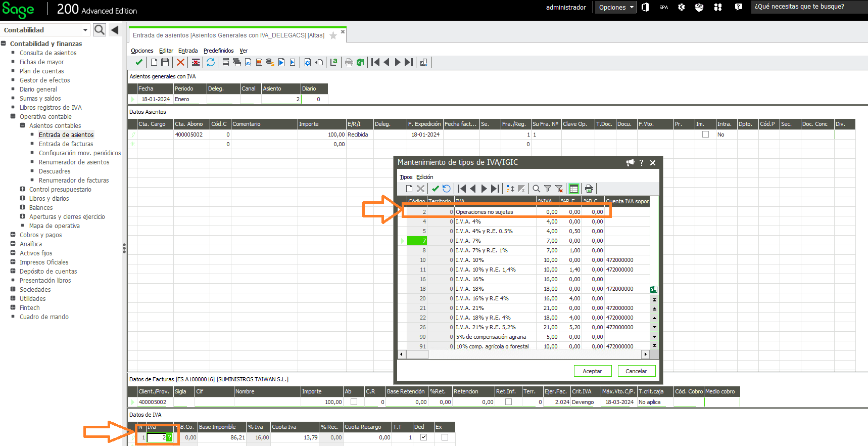The height and width of the screenshot is (446, 868).
Task: Toggle the Ex checkbox in Datos de IVA
Action: coord(445,437)
